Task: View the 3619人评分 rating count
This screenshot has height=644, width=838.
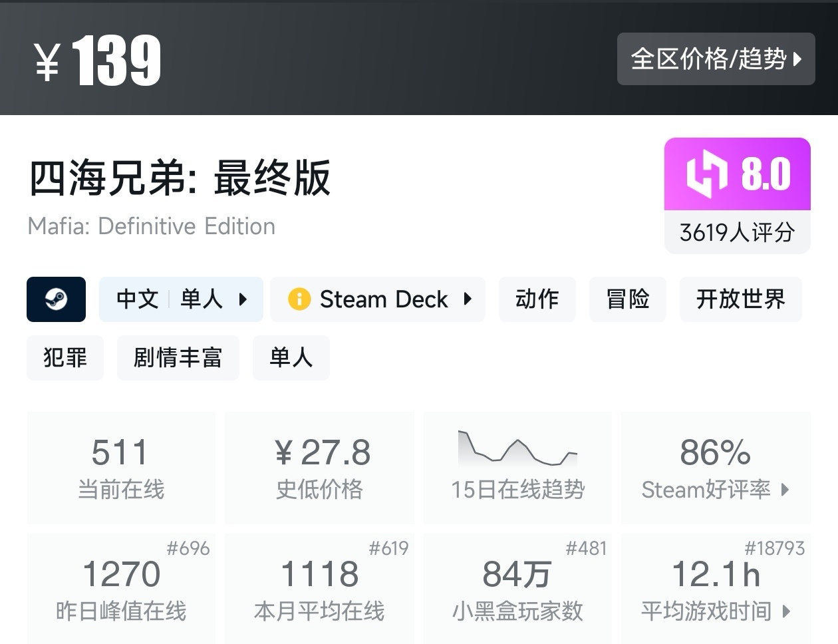Action: pyautogui.click(x=738, y=232)
